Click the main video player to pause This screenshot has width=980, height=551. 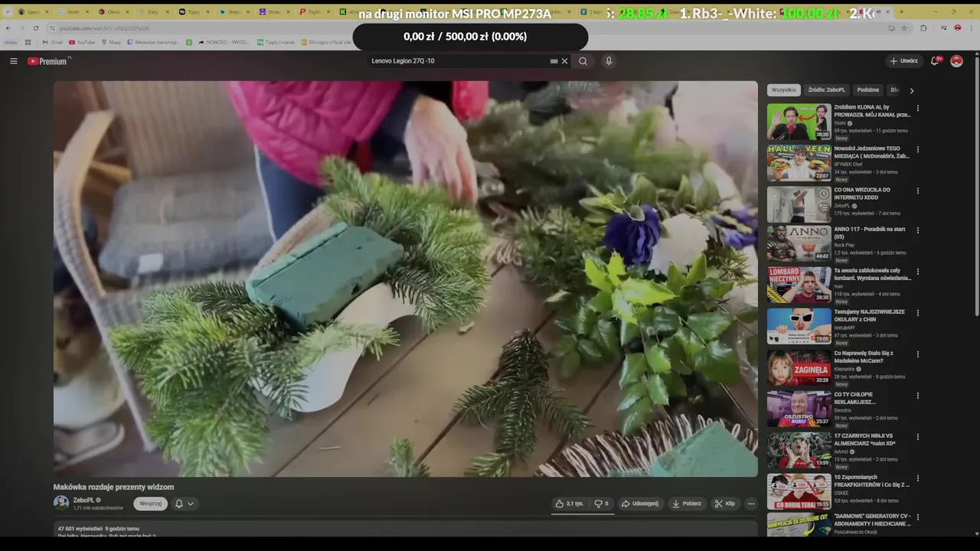[405, 279]
